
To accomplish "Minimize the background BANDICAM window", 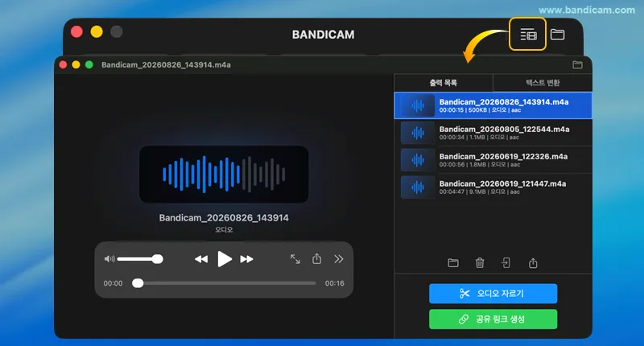I will tap(97, 31).
